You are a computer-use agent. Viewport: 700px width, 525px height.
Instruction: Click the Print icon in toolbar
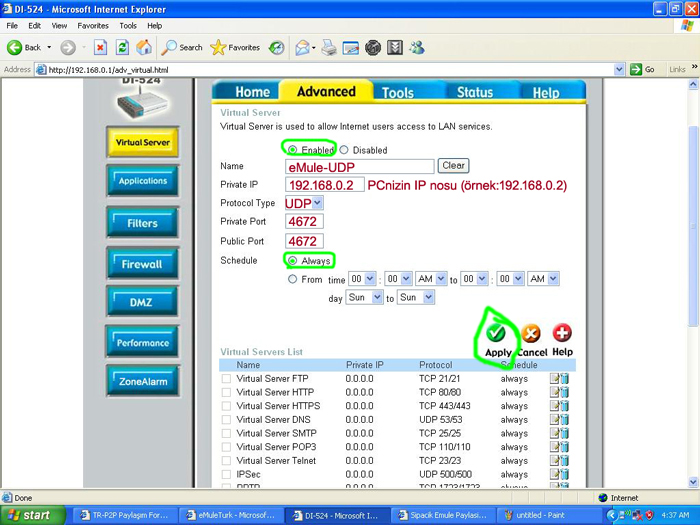tap(329, 47)
